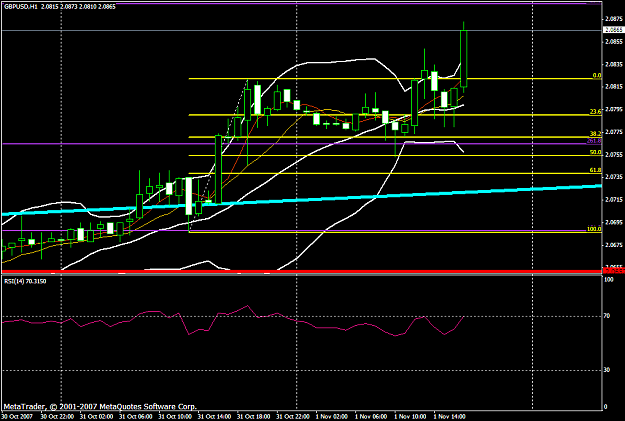
Task: Select the thick cyan trendline
Action: click(301, 200)
